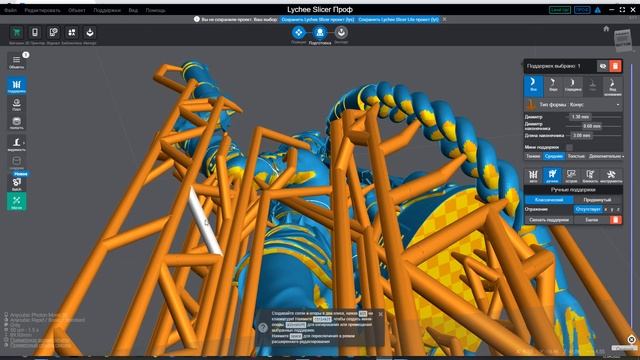The height and width of the screenshot is (360, 640).
Task: Dismiss the unsaved project notification bar
Action: coord(444,19)
